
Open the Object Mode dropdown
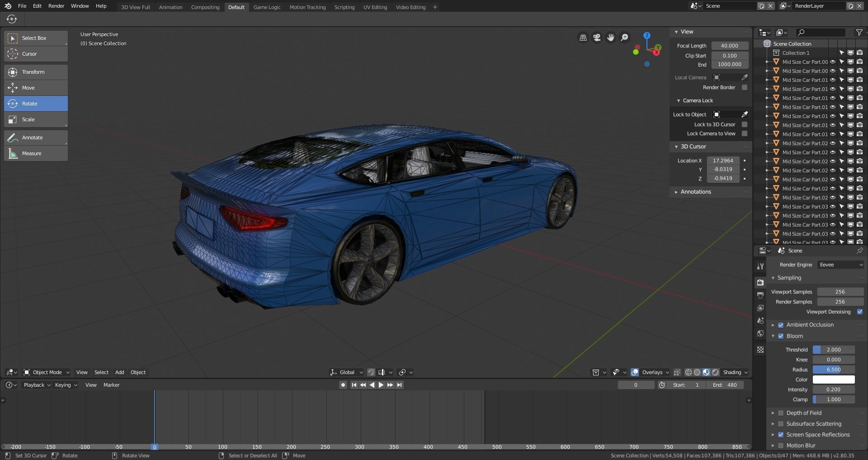tap(47, 372)
